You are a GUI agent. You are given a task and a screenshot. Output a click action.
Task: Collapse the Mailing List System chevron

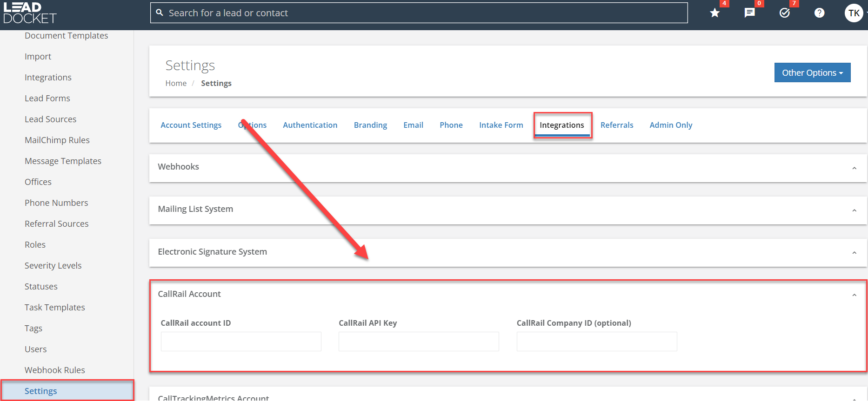[854, 210]
